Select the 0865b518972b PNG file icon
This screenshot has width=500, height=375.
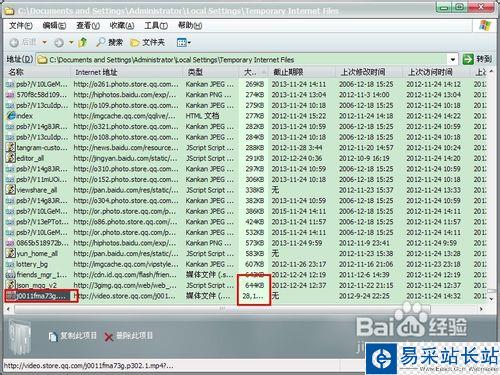click(11, 243)
